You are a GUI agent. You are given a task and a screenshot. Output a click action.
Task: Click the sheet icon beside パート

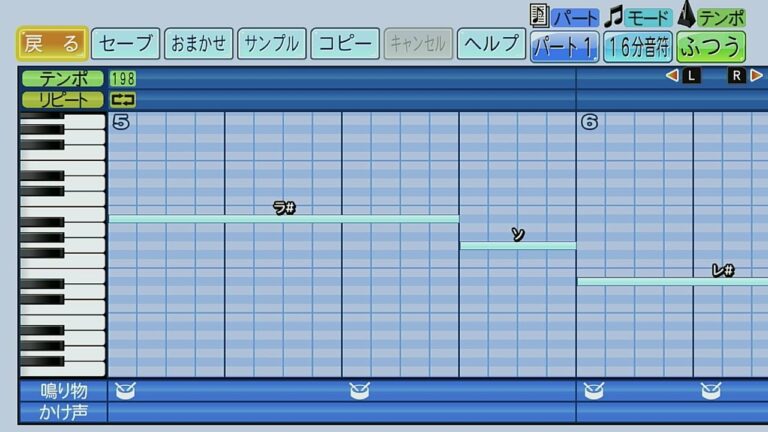(539, 16)
